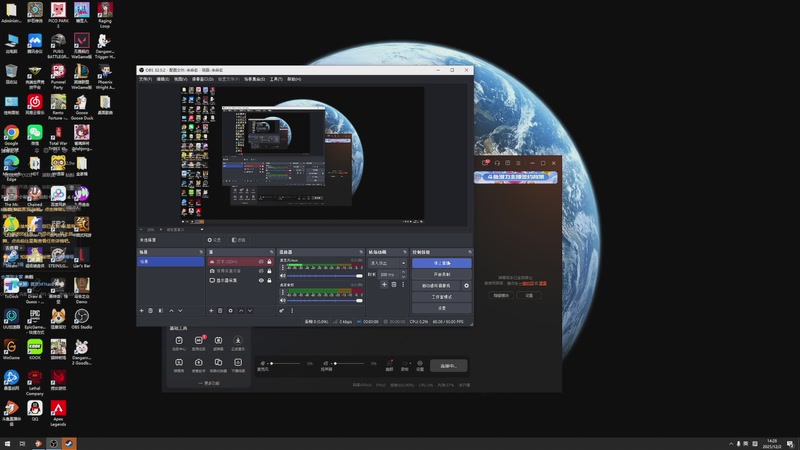Open Lethal Company desktop shortcut
This screenshot has width=800, height=450.
tap(35, 383)
